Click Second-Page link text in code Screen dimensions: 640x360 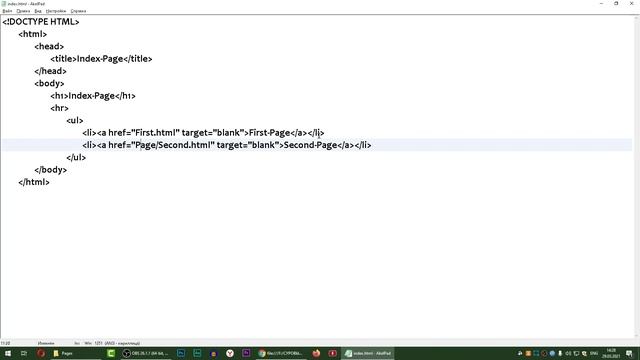tap(311, 145)
